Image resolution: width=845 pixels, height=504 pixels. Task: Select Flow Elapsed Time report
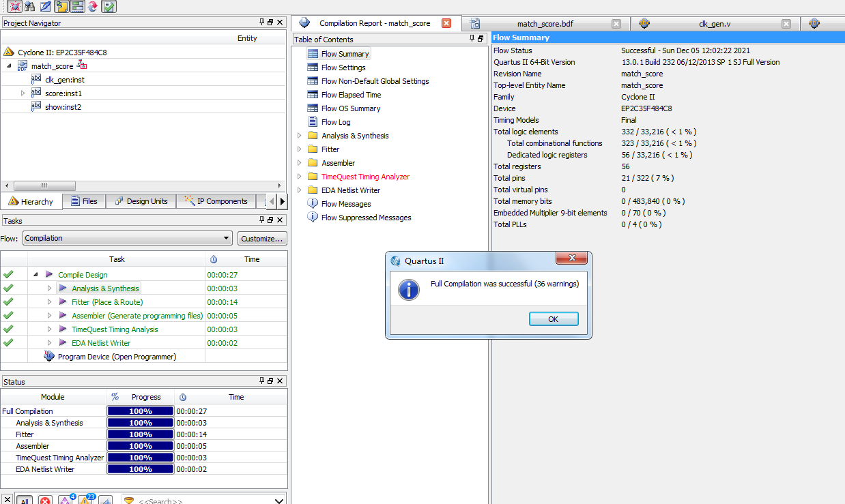tap(351, 95)
